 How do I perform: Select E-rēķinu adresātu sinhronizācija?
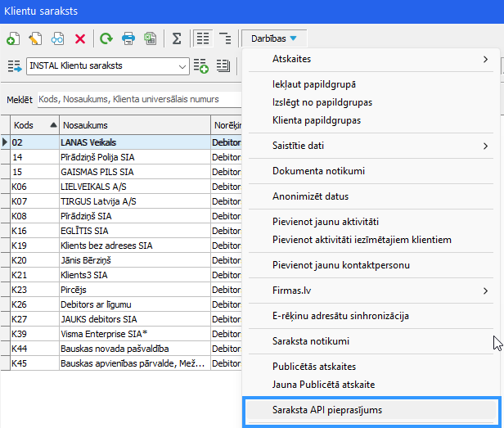[371, 316]
